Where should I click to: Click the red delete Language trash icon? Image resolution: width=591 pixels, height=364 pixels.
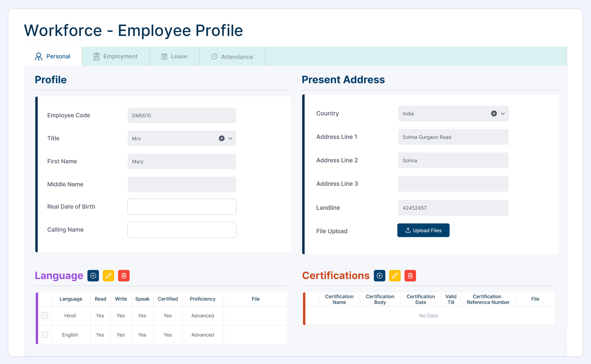tap(124, 276)
